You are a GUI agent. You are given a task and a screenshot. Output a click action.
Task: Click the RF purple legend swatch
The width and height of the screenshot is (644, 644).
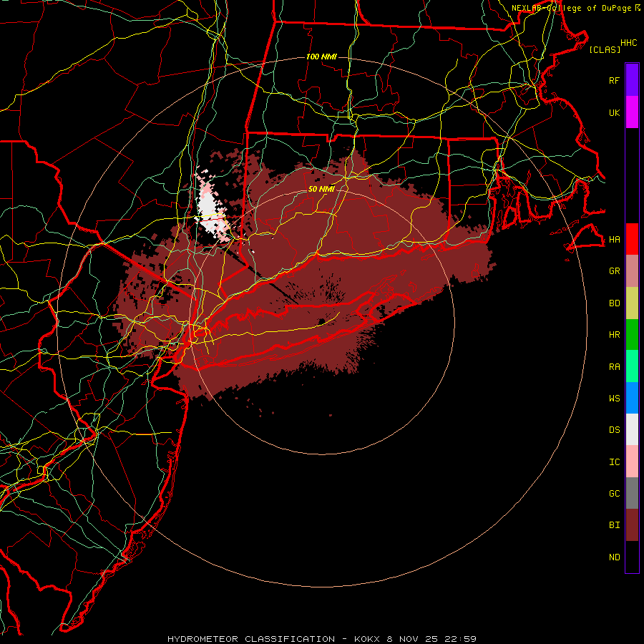tap(632, 80)
